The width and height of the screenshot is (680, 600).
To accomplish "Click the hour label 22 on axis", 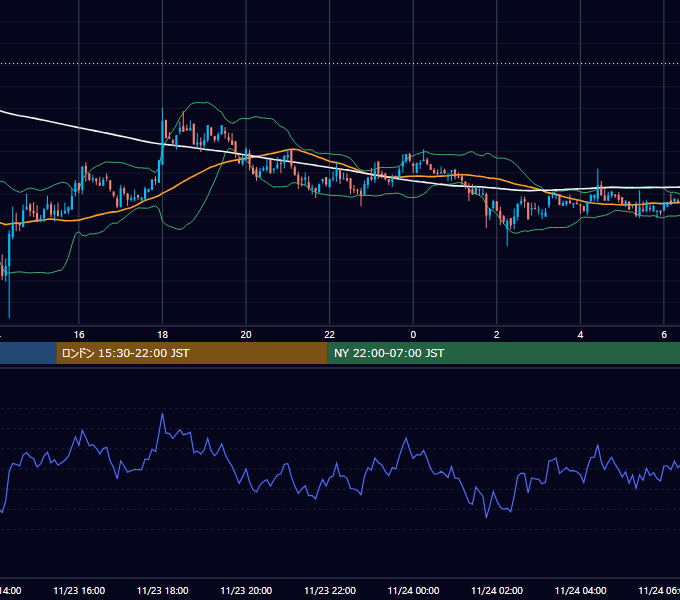I will (330, 335).
